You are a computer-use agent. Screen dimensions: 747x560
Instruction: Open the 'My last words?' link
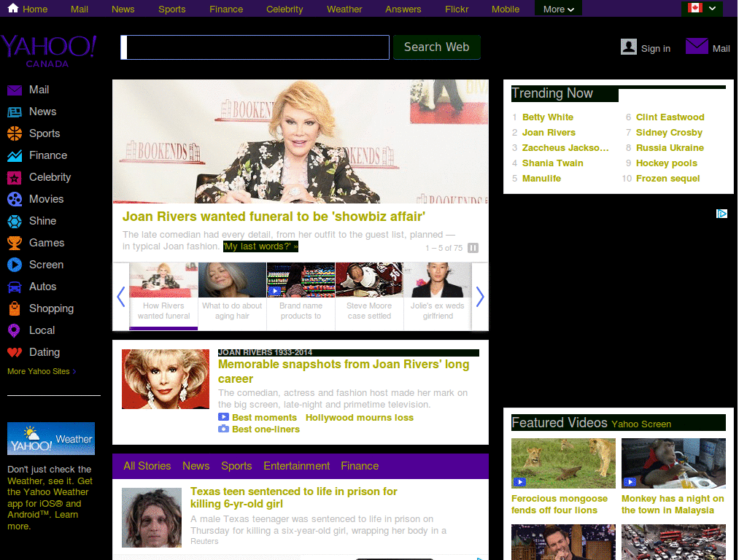tap(260, 246)
